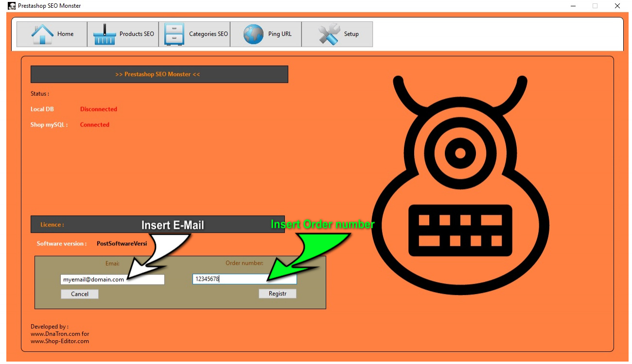Click the Ping URL globe icon
Screen dimensions: 632x364
pos(253,34)
